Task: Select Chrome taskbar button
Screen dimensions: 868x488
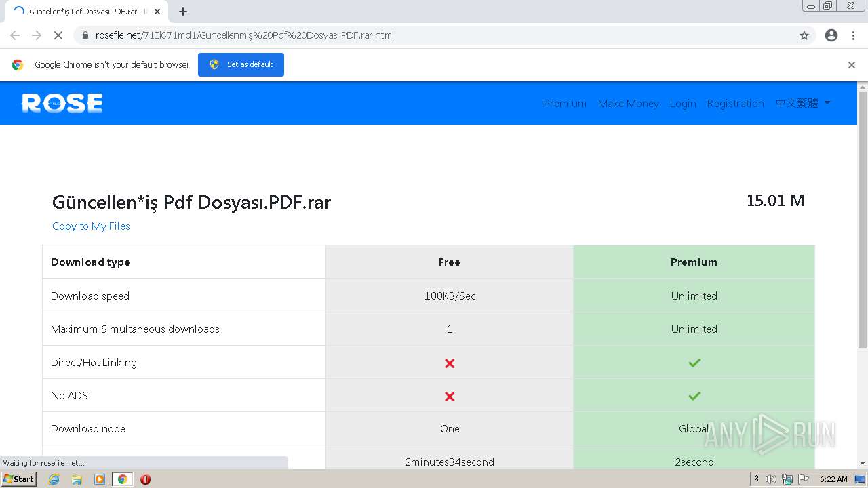Action: tap(122, 479)
